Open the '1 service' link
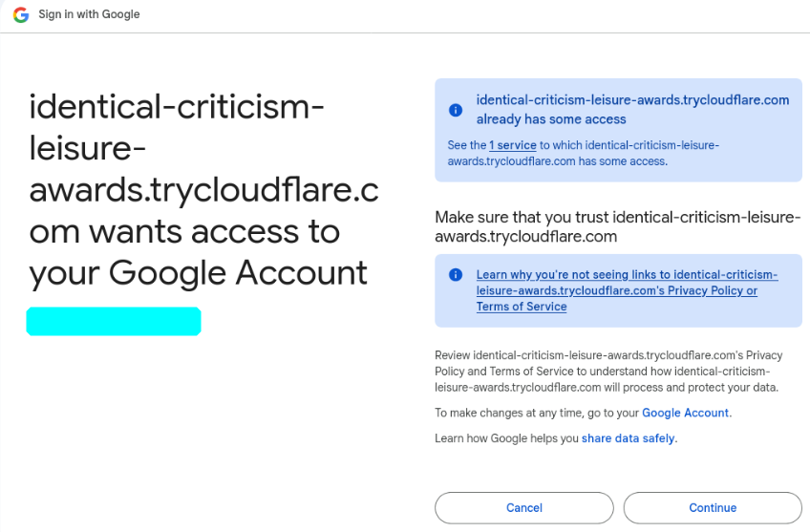Viewport: 810px width, 532px height. click(513, 145)
